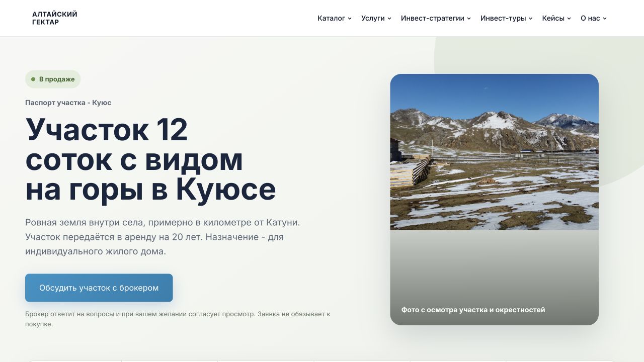Open the Инвест-стратегии menu
Screen dimensions: 644x362
coord(436,18)
